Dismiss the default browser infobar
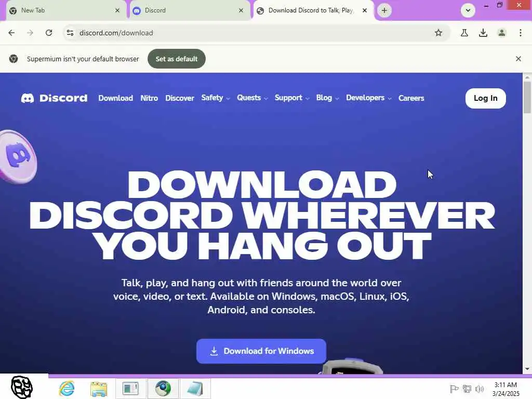The image size is (532, 399). point(518,59)
